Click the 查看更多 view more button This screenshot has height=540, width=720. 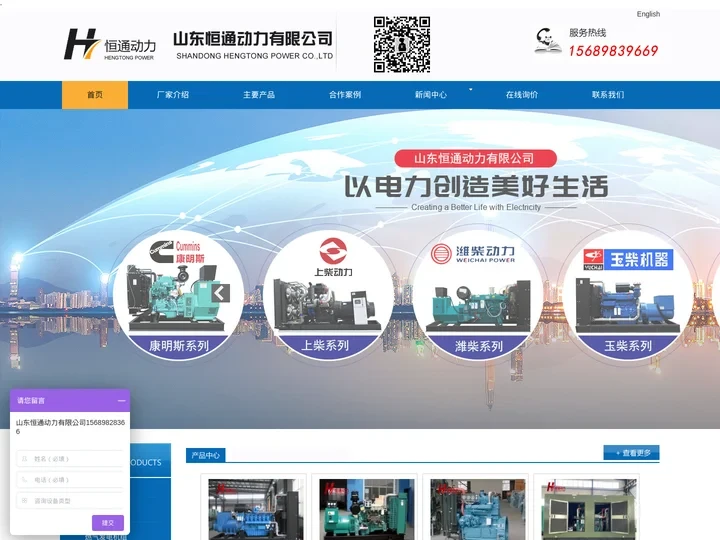tap(631, 453)
